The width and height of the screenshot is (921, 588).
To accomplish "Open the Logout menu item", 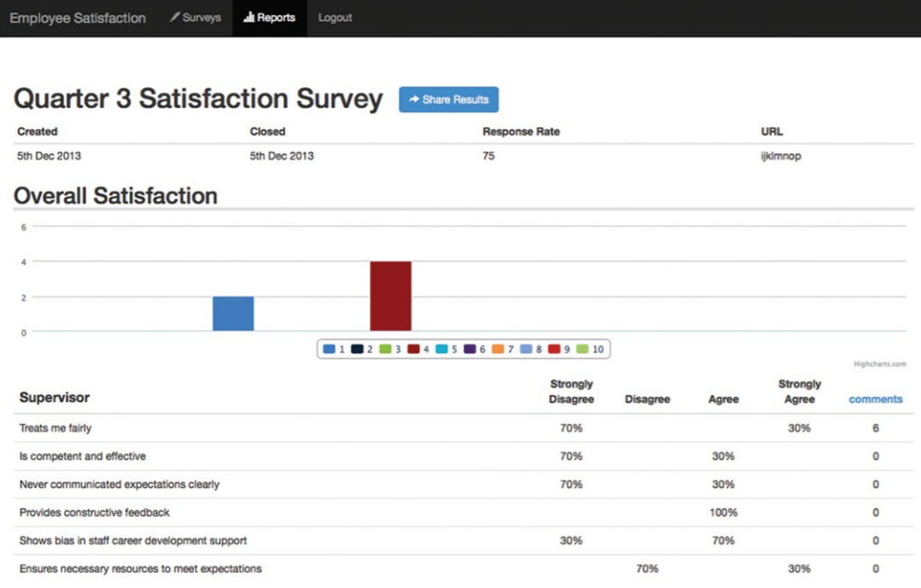I will 335,18.
